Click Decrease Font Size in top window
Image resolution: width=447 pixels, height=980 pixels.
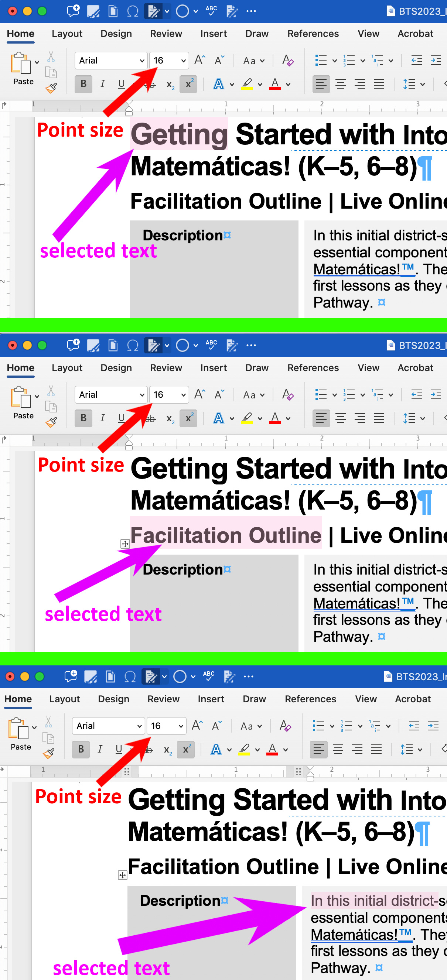(219, 60)
